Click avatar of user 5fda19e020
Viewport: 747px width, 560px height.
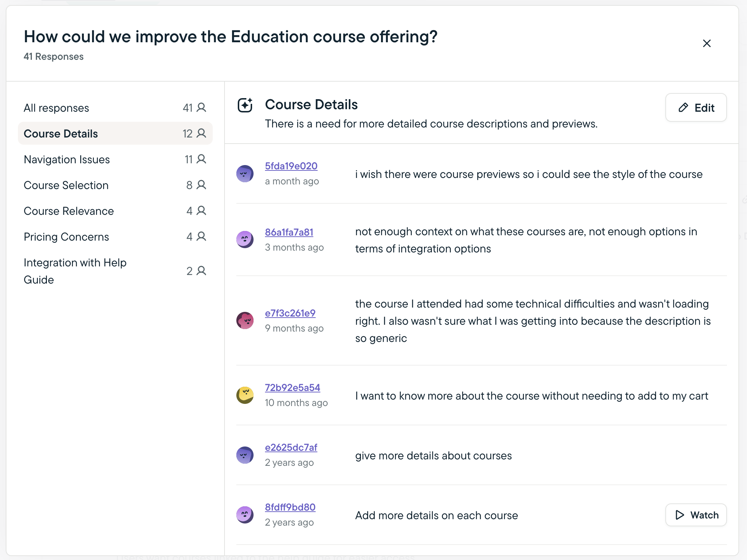click(245, 174)
